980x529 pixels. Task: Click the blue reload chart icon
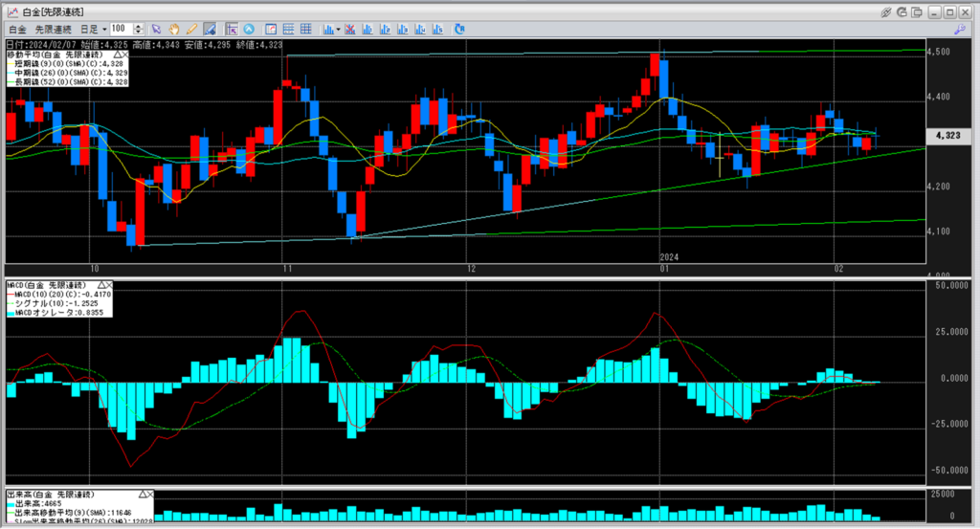pos(459,30)
